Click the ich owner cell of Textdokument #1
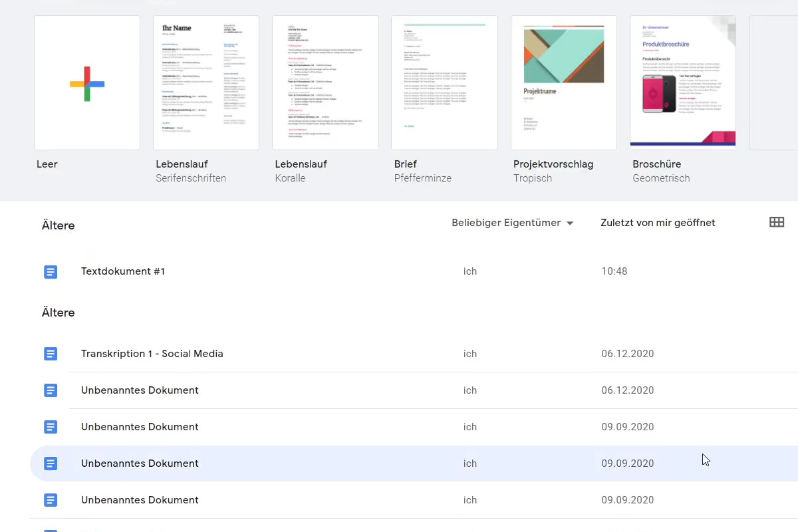Image resolution: width=798 pixels, height=532 pixels. click(x=470, y=271)
